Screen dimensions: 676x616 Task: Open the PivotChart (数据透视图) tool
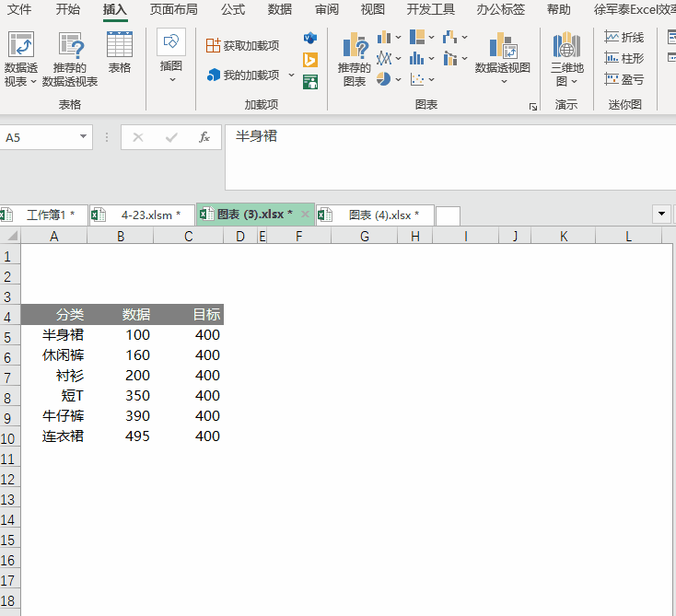(x=503, y=52)
